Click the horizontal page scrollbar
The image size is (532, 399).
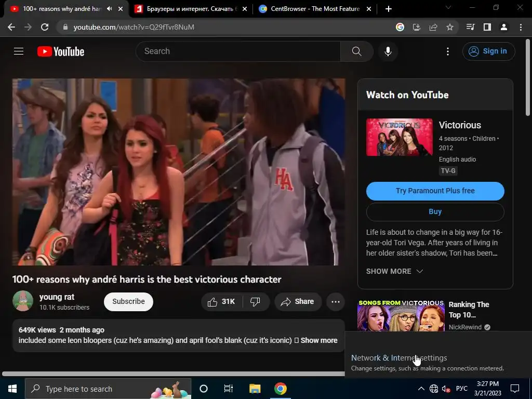click(173, 374)
